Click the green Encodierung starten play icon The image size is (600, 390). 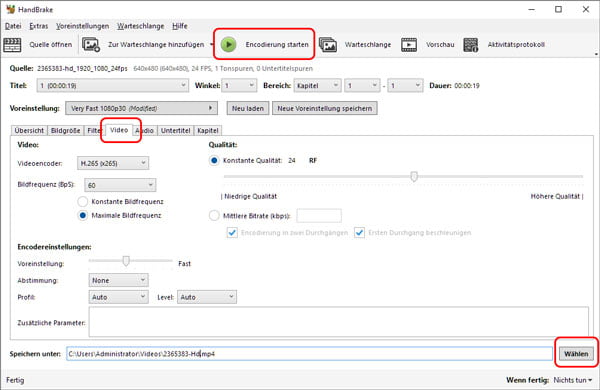click(x=228, y=45)
